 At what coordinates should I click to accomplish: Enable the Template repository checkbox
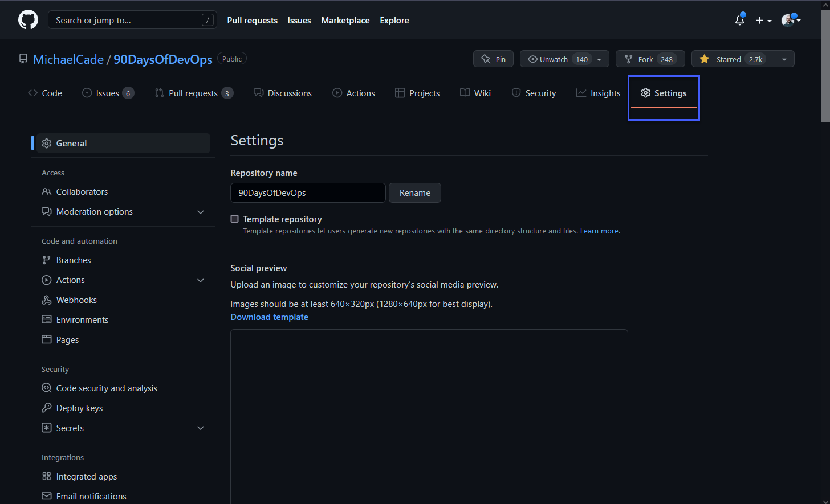point(234,219)
